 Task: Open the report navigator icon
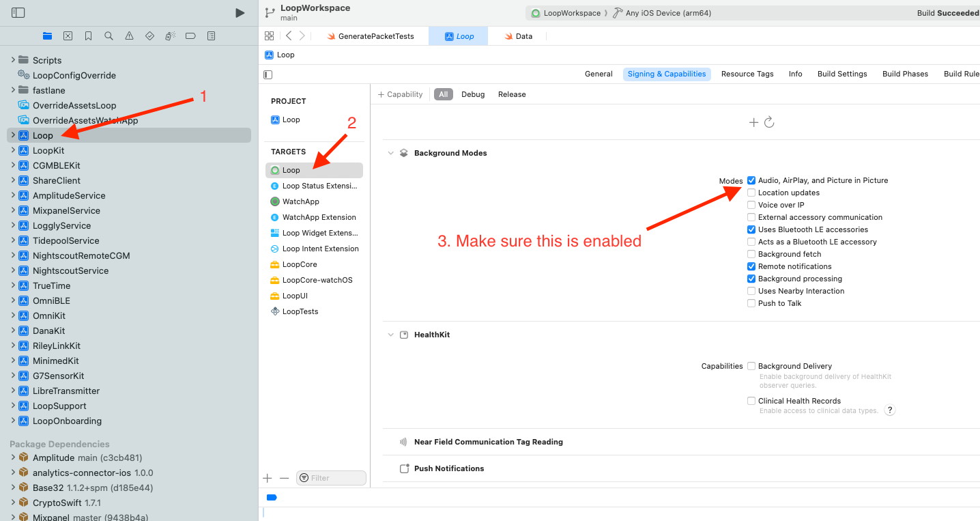[x=211, y=36]
